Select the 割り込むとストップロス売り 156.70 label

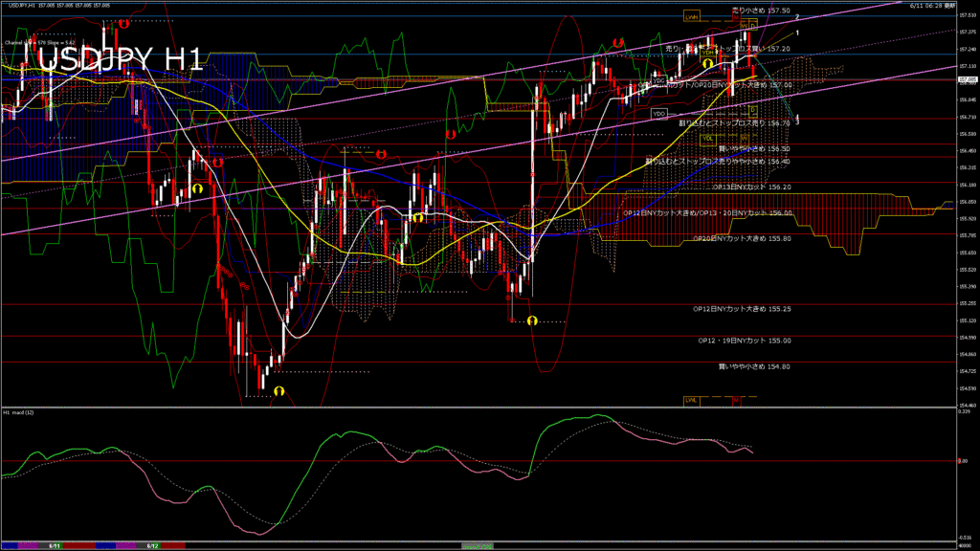(x=734, y=122)
